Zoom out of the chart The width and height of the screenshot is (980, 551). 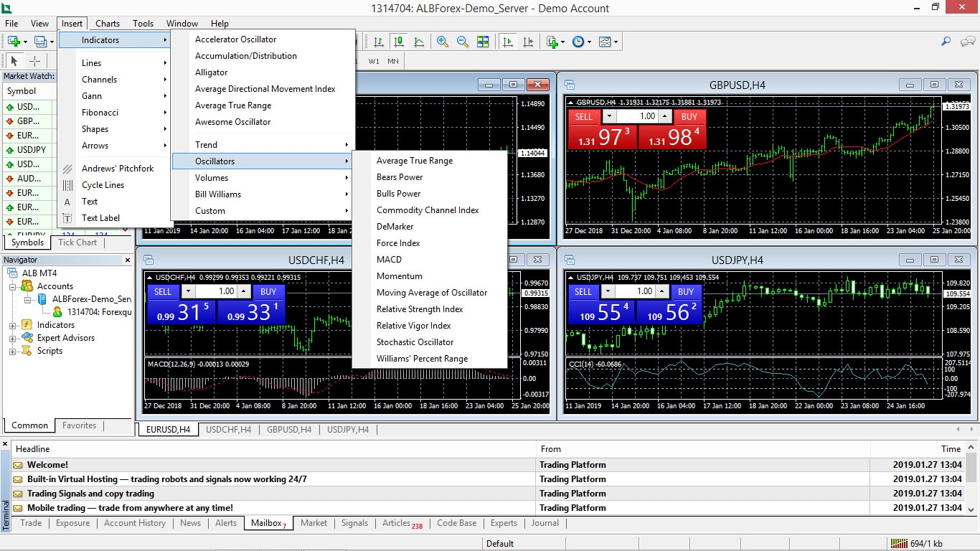click(x=463, y=42)
